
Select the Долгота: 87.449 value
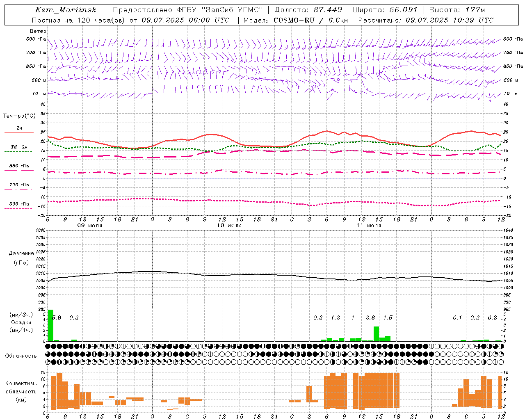pyautogui.click(x=308, y=10)
